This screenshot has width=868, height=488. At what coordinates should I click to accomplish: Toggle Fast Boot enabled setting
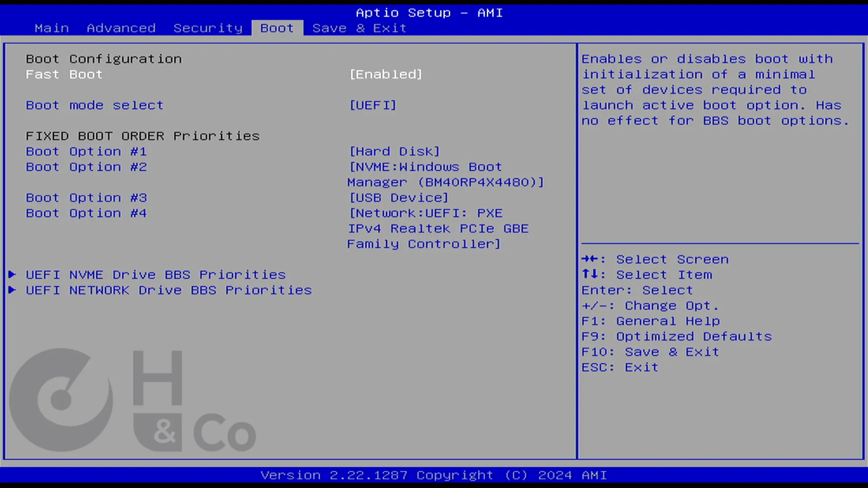[x=386, y=74]
